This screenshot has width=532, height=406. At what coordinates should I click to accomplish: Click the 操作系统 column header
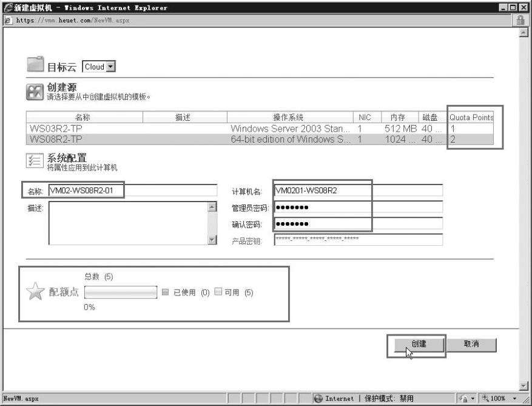click(x=290, y=117)
